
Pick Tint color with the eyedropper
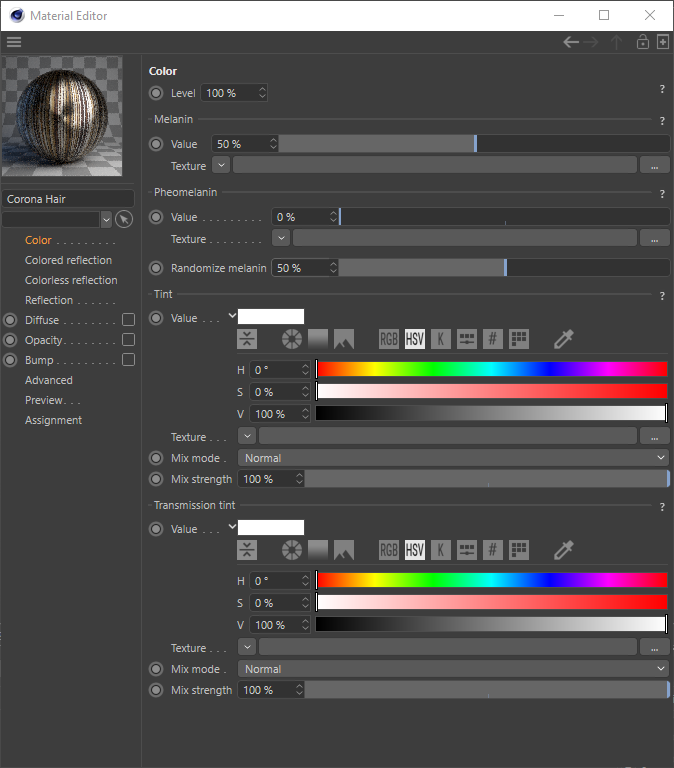pyautogui.click(x=564, y=339)
